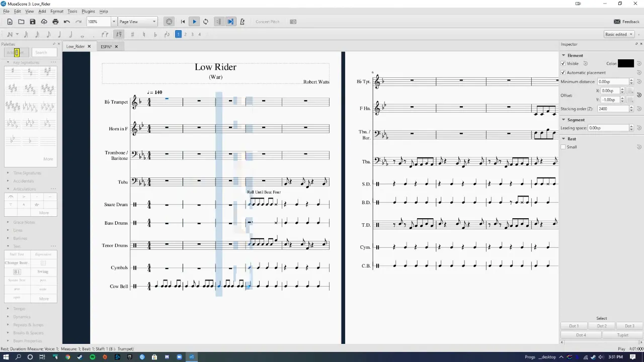Click the Tuplet select button
Screen dimensions: 644x362
point(623,335)
